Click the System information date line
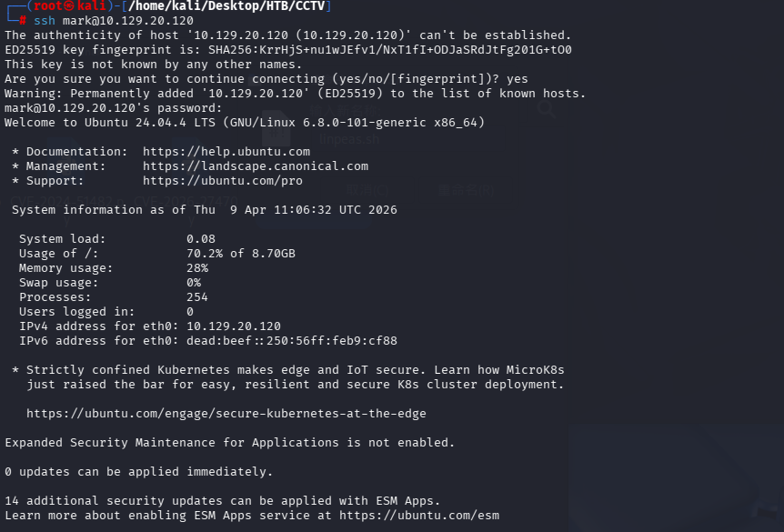The image size is (784, 532). click(205, 210)
